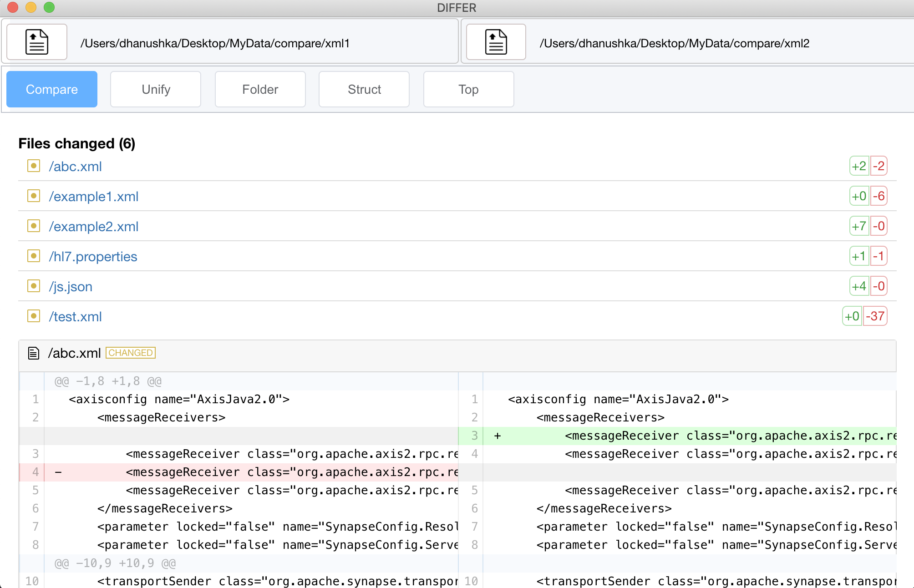Click the right file upload icon
This screenshot has height=588, width=914.
(496, 42)
